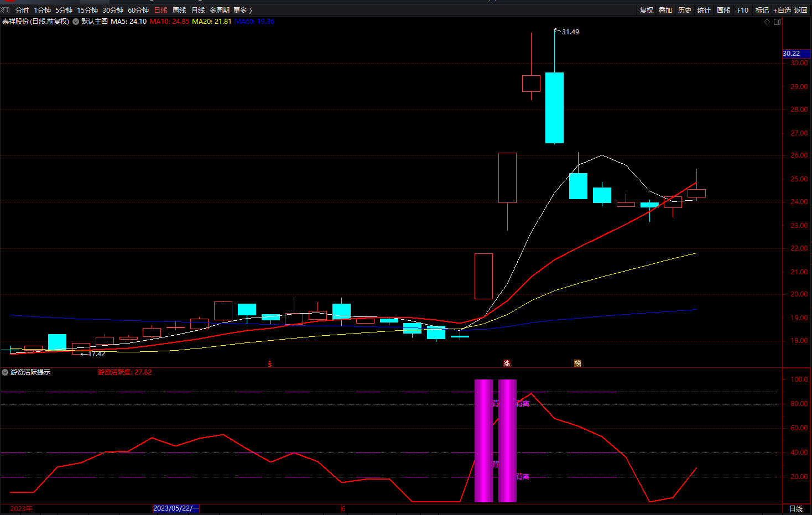Click the 2023/05/22 date marker on timeline
The height and width of the screenshot is (515, 812).
click(176, 508)
